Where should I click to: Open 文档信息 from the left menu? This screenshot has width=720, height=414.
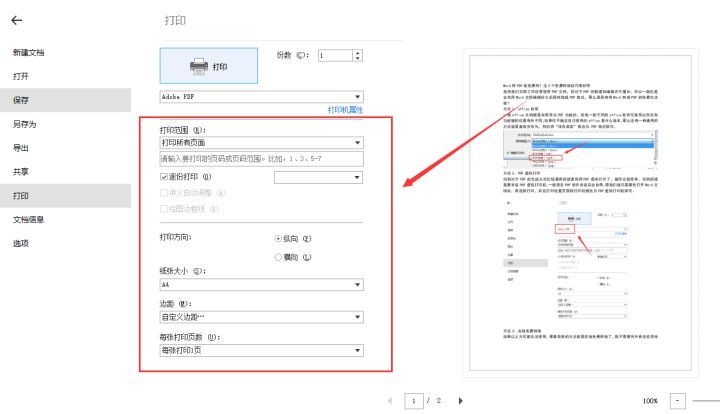click(x=28, y=219)
